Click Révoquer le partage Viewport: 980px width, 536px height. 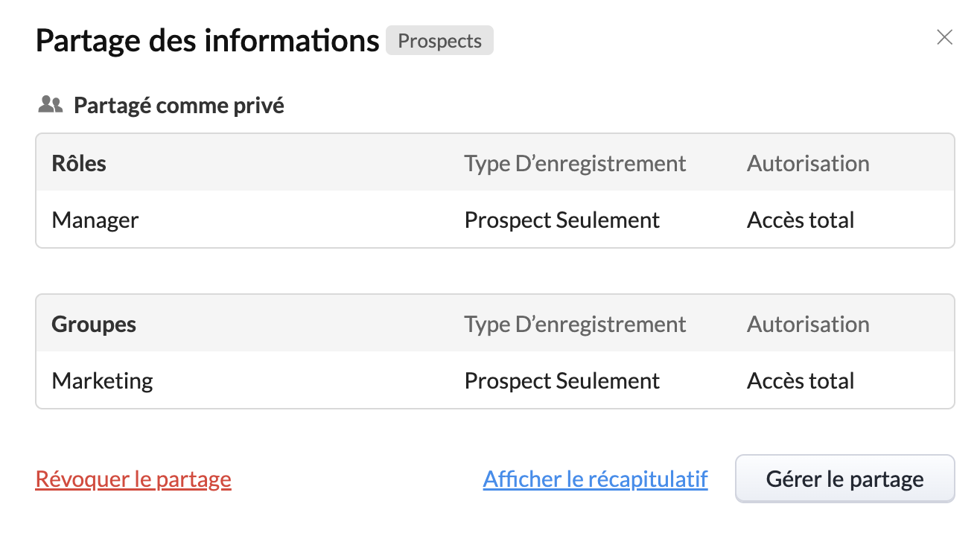[x=133, y=479]
